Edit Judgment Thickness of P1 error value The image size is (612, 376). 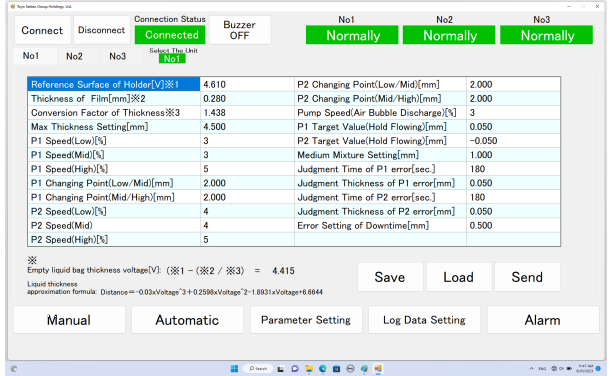513,183
